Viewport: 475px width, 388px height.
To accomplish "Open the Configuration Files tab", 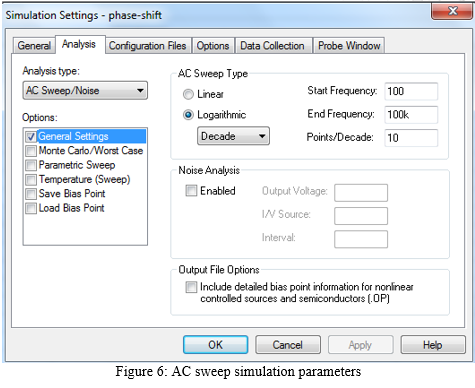I will tap(148, 45).
